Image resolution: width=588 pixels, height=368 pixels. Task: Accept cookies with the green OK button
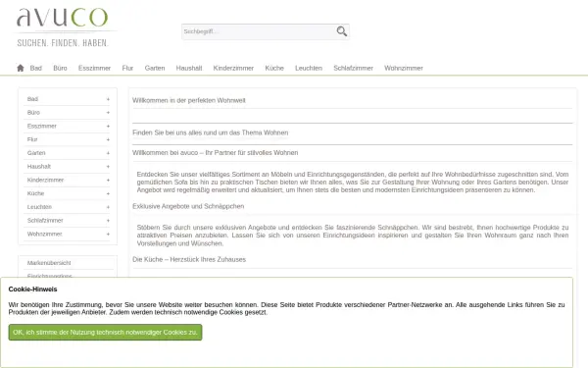tap(105, 333)
